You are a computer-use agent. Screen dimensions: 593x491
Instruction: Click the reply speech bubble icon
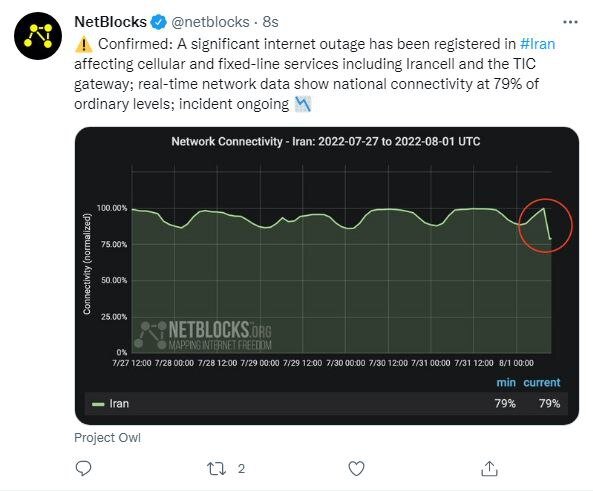[x=83, y=468]
